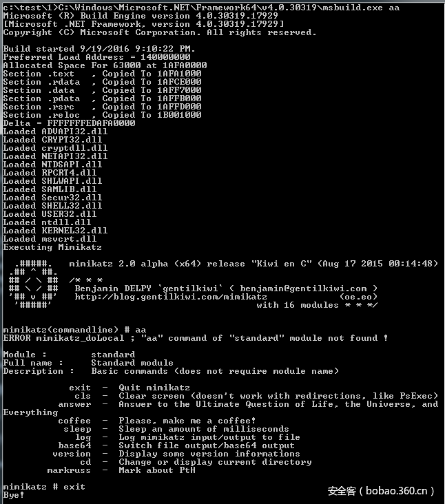Click the 'version' command entry
This screenshot has width=445, height=504.
[x=72, y=454]
